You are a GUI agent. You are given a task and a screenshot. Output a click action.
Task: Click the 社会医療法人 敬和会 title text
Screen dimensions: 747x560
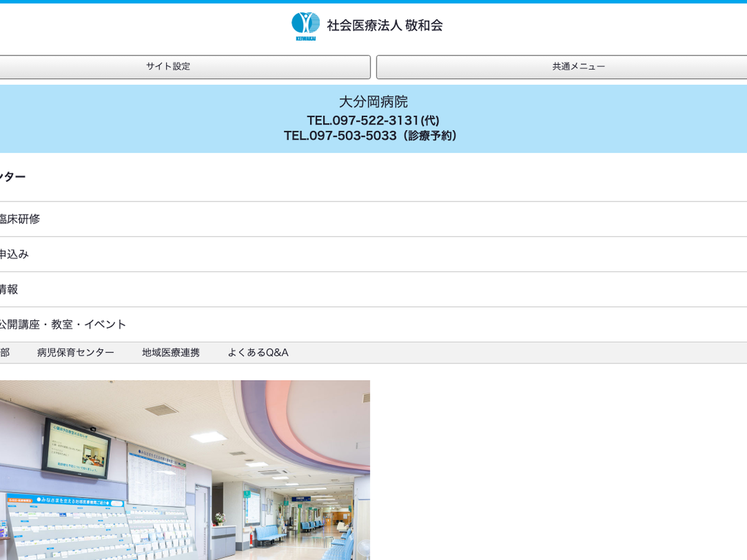click(x=385, y=26)
